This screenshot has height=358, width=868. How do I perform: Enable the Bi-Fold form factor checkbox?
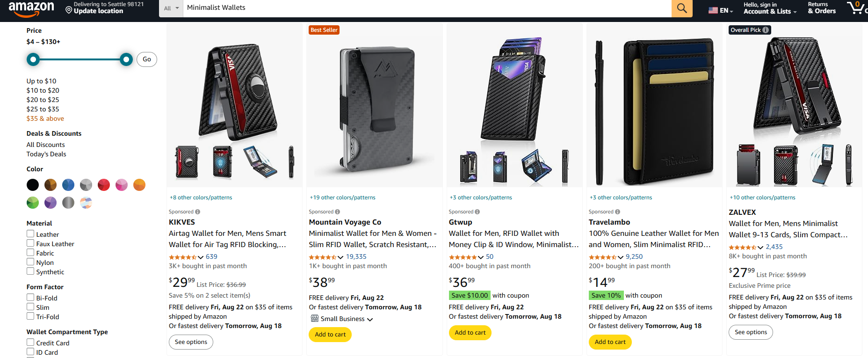(x=30, y=298)
